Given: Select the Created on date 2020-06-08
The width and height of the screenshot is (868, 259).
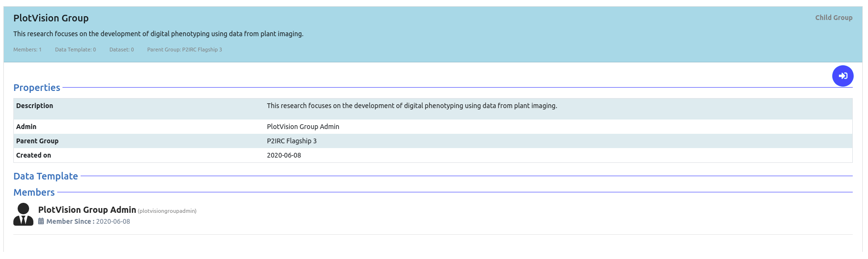Looking at the screenshot, I should 284,155.
